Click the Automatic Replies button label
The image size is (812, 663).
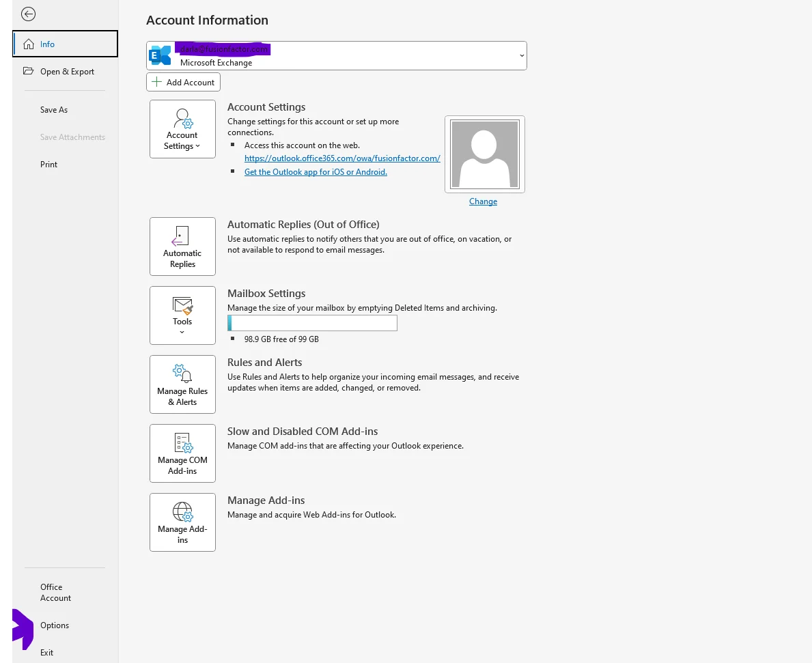coord(182,258)
